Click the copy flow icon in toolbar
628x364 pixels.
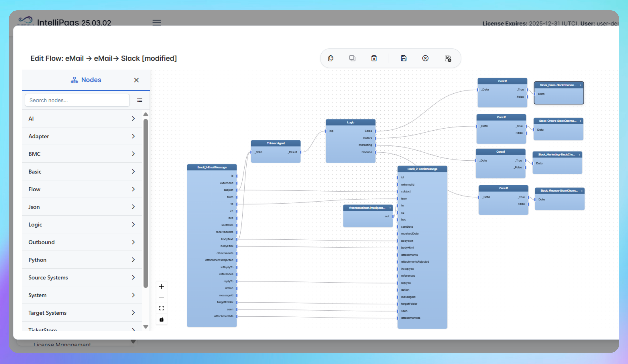tap(330, 58)
